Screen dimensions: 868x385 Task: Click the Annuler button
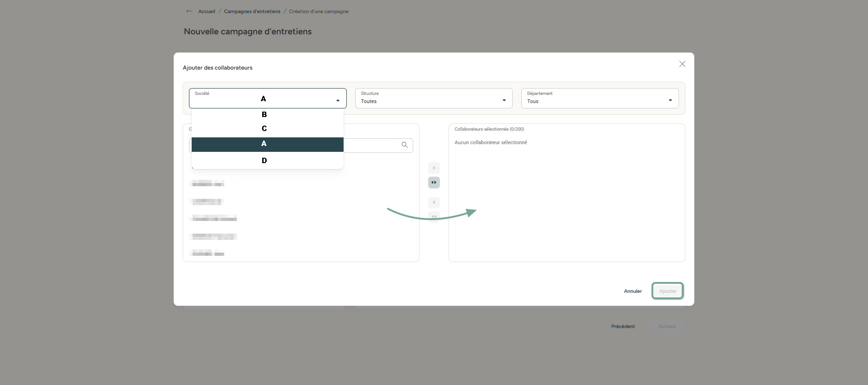(632, 291)
